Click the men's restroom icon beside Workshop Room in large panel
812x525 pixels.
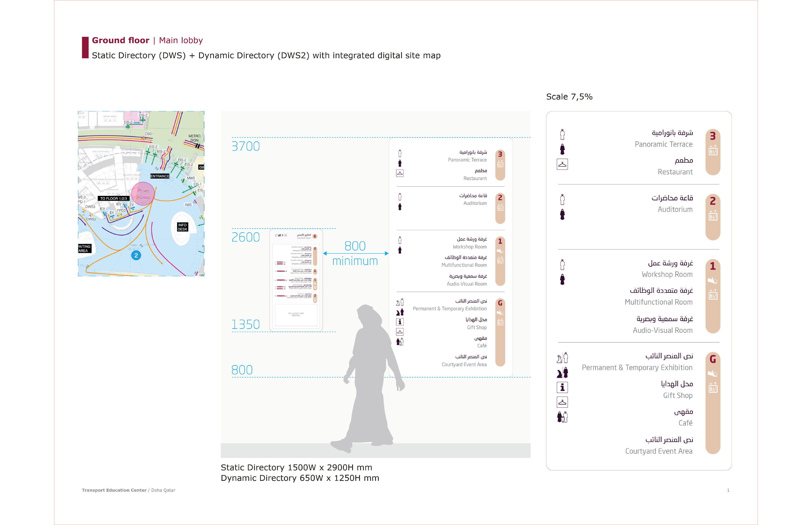(562, 265)
